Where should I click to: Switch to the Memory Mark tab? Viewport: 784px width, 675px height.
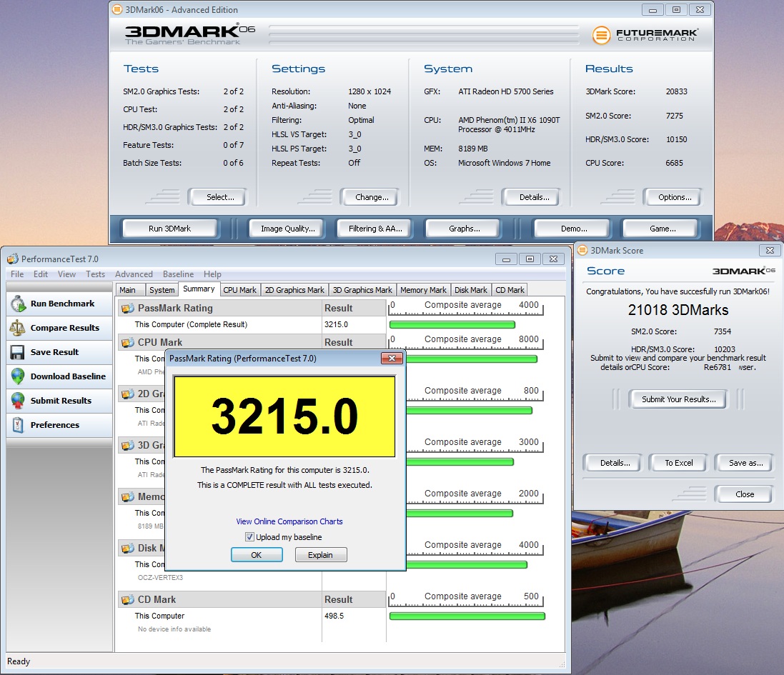pyautogui.click(x=423, y=290)
